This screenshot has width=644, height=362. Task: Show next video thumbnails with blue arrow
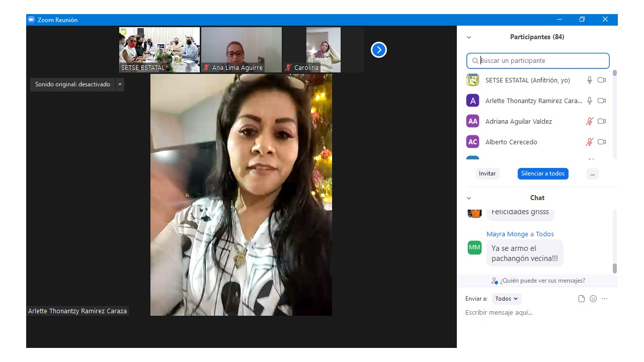379,50
